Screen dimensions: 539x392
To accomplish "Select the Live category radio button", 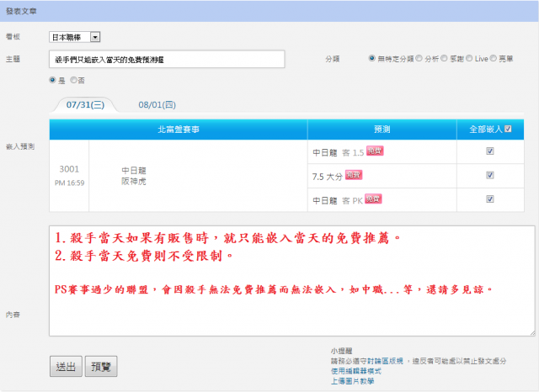I will 469,59.
